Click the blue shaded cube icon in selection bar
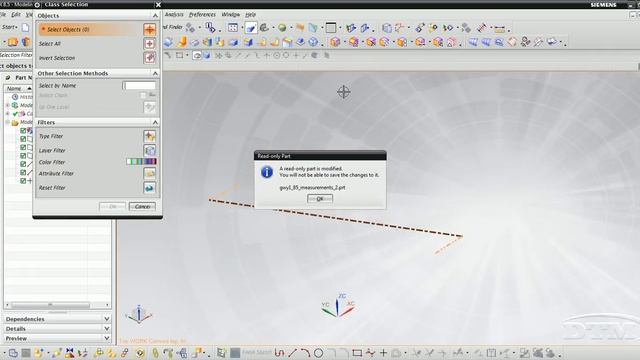The image size is (640, 360). click(207, 55)
